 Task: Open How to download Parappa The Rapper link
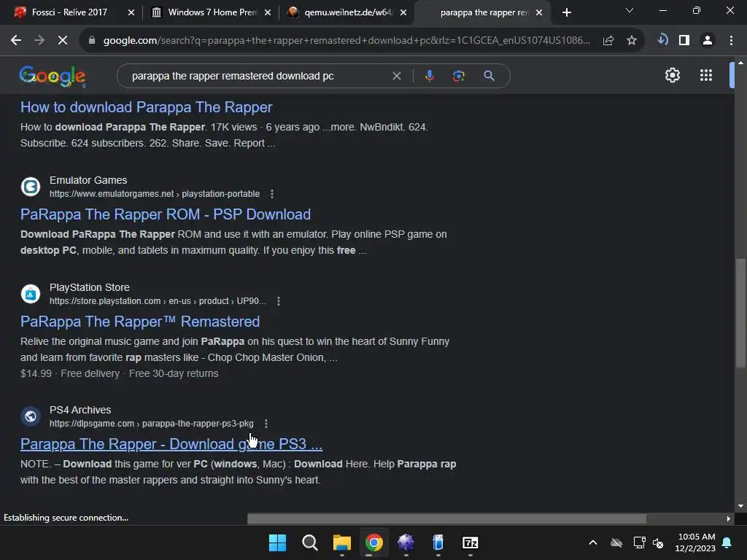tap(146, 107)
